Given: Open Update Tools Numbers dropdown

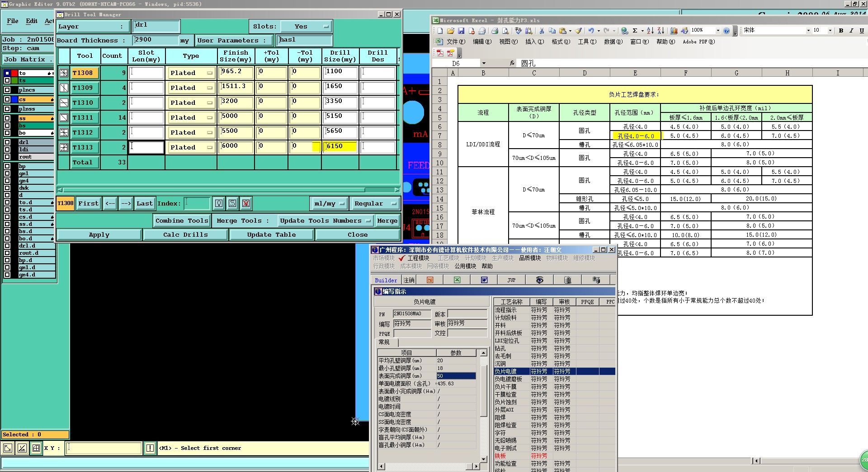Looking at the screenshot, I should tap(325, 220).
